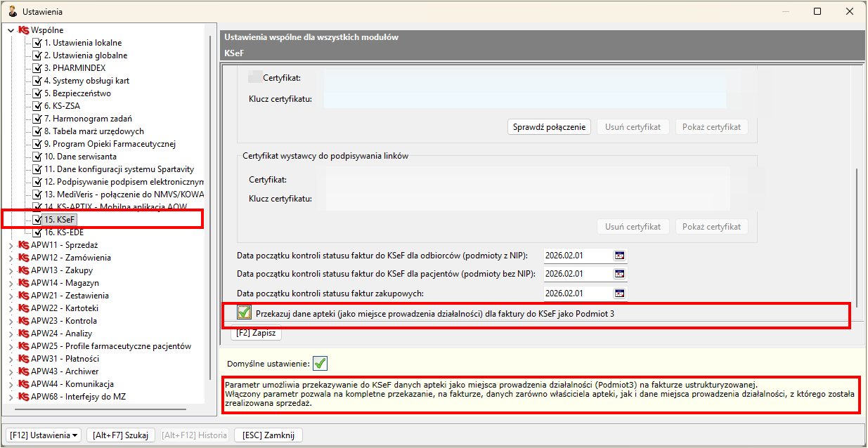The width and height of the screenshot is (868, 448).
Task: Select 11. Dane konfiguracji systemu Spartavity
Action: [119, 169]
